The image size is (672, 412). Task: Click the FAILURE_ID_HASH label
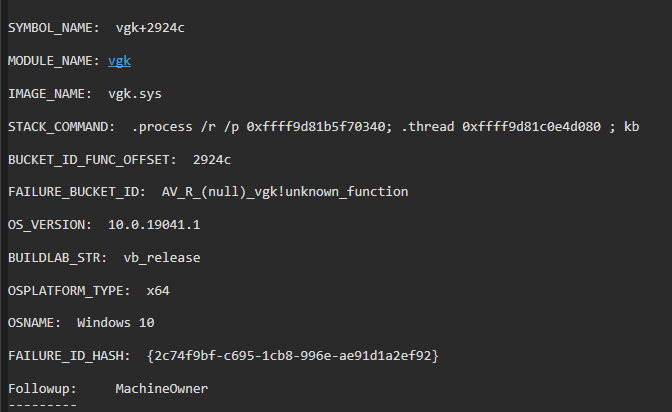pos(69,356)
